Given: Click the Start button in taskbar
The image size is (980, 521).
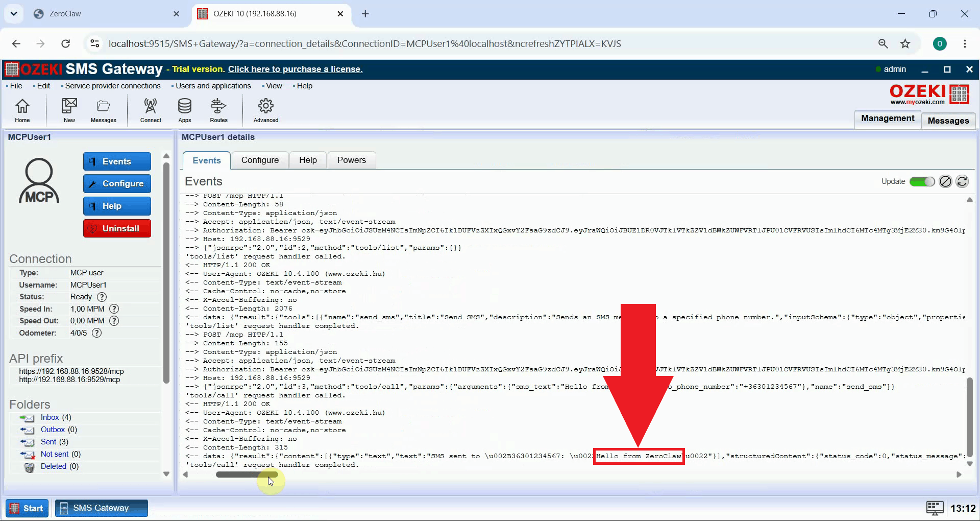Looking at the screenshot, I should [27, 508].
